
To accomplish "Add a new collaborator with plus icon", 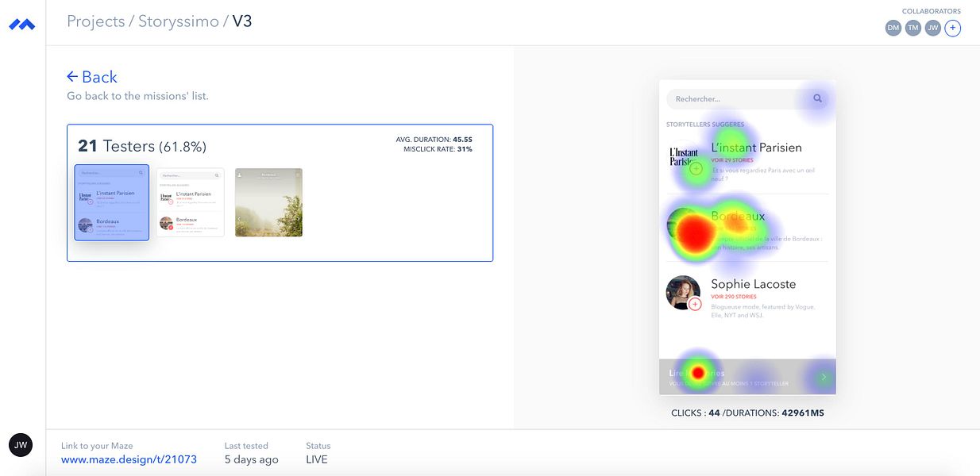I will (953, 28).
